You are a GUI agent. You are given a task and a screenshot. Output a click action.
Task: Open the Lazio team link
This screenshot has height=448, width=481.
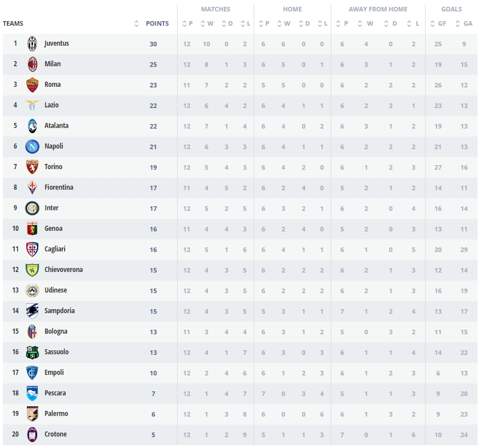[51, 105]
